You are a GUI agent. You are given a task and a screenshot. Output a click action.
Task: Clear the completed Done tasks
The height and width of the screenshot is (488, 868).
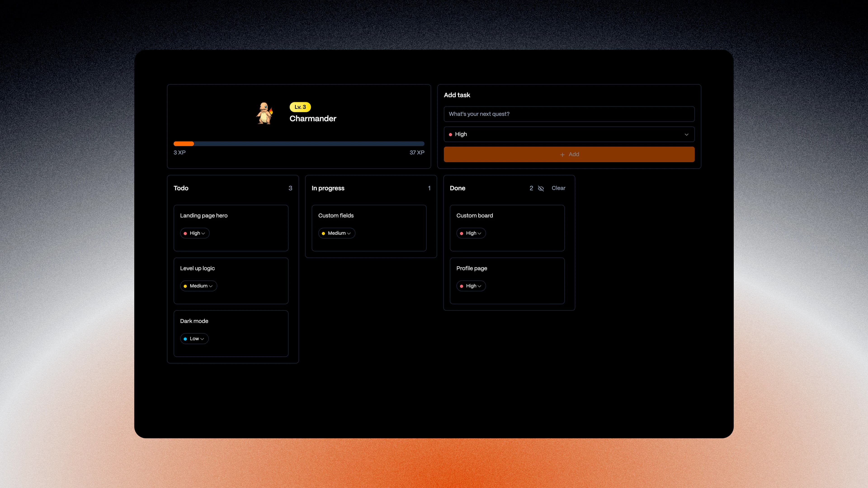point(558,188)
